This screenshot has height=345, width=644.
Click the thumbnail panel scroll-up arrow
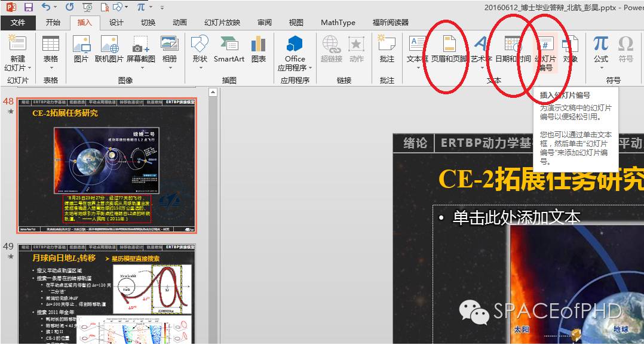click(213, 93)
